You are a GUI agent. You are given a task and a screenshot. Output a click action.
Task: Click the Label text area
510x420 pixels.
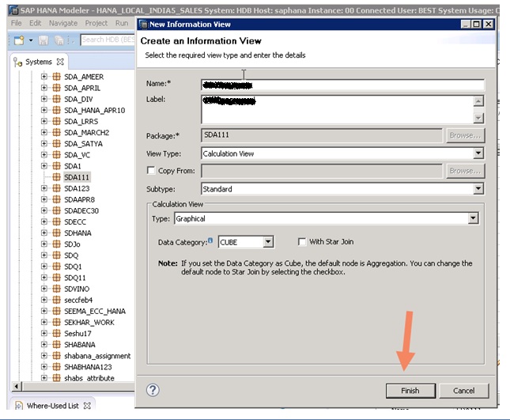point(337,109)
